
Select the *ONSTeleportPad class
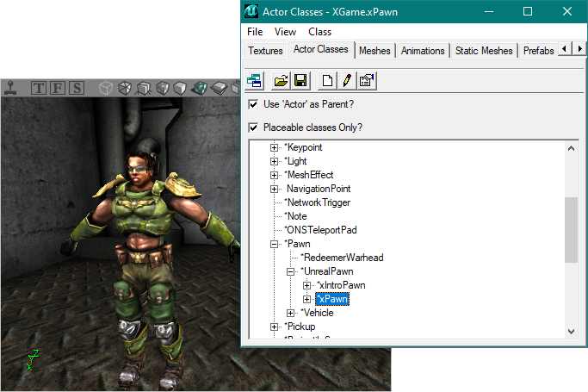click(320, 230)
